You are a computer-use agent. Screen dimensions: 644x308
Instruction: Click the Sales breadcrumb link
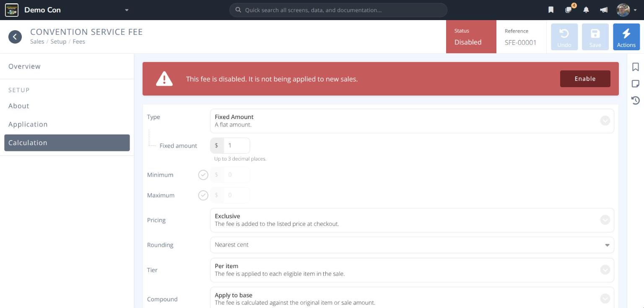tap(37, 41)
